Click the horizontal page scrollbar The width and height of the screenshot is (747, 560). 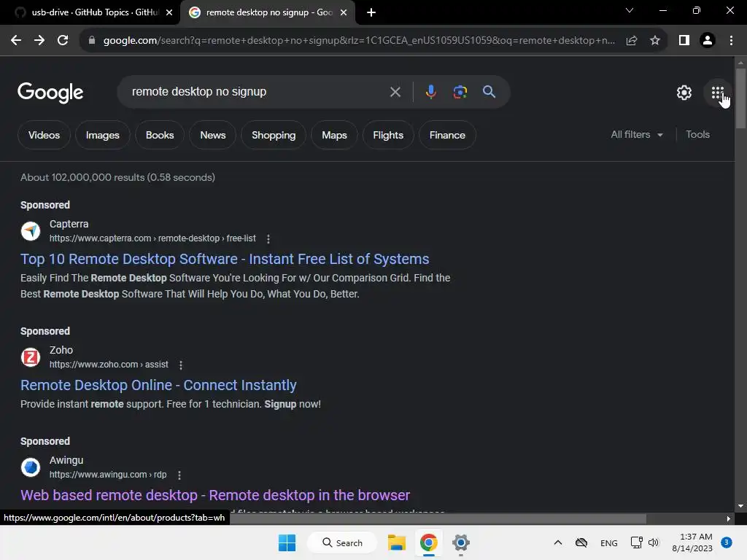click(x=438, y=518)
